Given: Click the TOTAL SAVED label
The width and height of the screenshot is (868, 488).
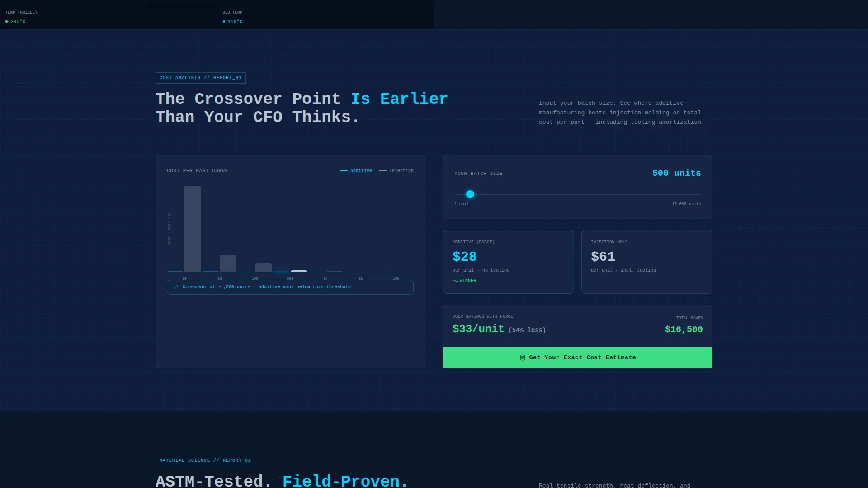Looking at the screenshot, I should point(689,318).
